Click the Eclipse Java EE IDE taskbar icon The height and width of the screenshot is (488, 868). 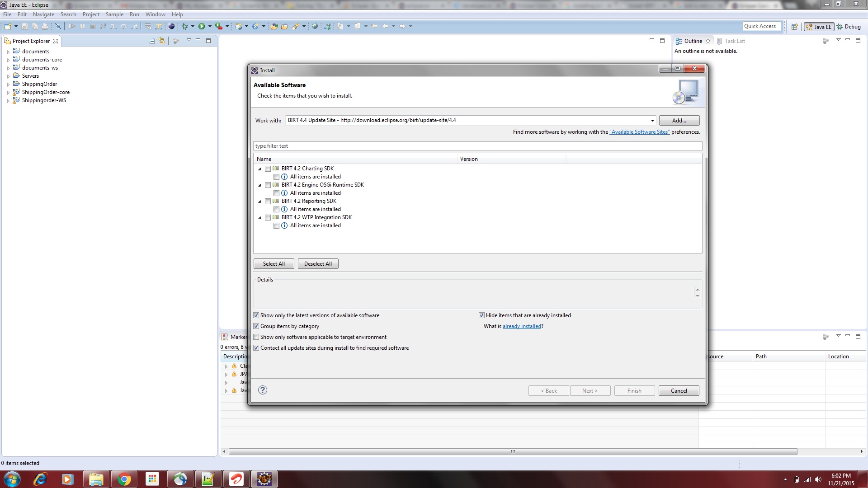(264, 479)
